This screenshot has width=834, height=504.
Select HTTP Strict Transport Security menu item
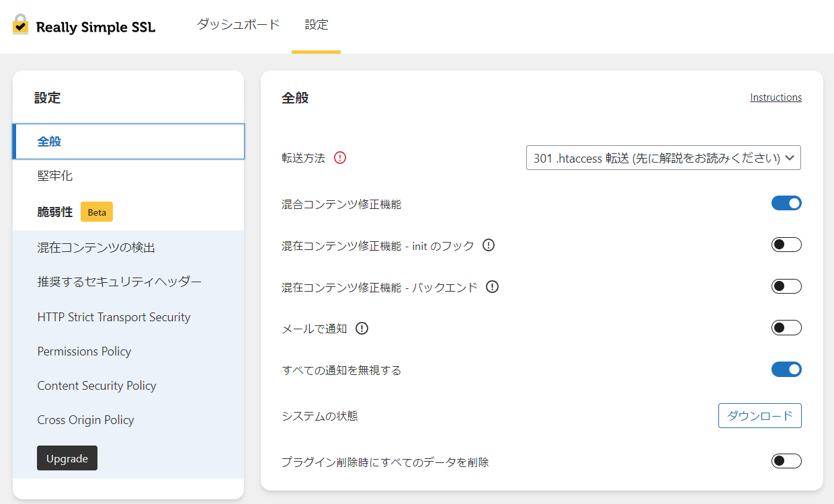(x=114, y=317)
